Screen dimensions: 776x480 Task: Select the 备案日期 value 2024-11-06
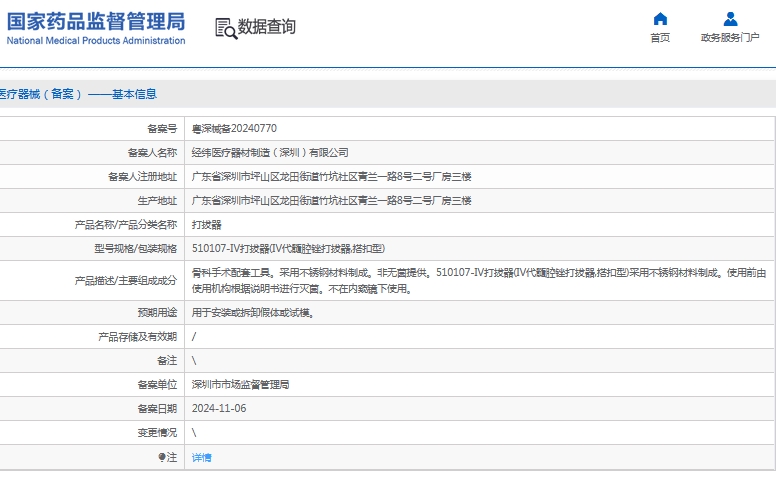pyautogui.click(x=219, y=409)
